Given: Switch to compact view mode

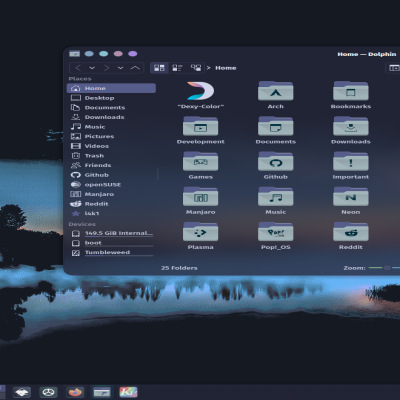Looking at the screenshot, I should pos(177,68).
